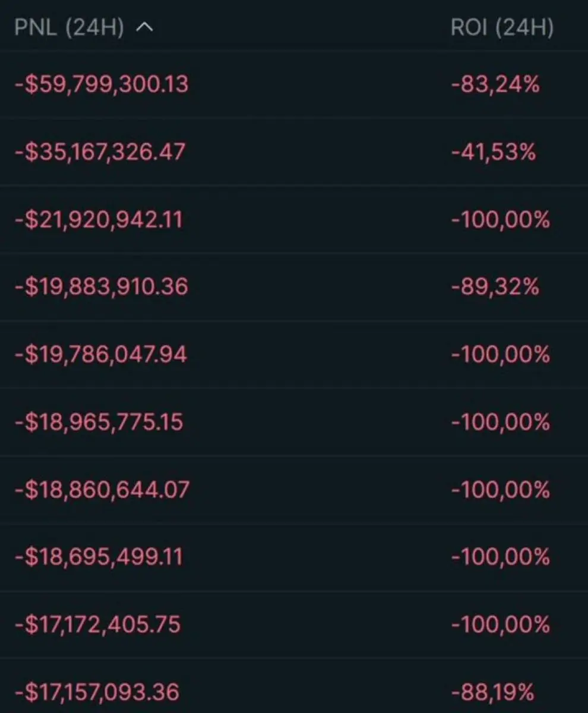
Task: Click the ROI in the -$17,172,405.75 row
Action: [x=501, y=625]
